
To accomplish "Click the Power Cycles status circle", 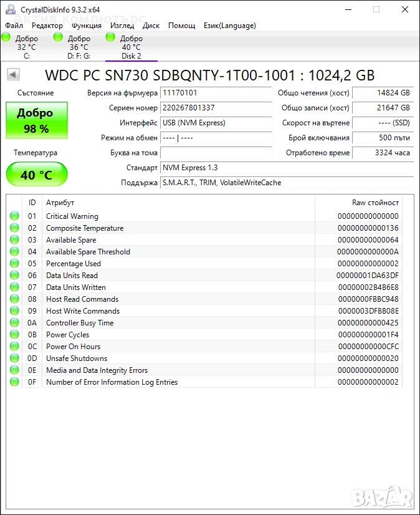I will (14, 334).
